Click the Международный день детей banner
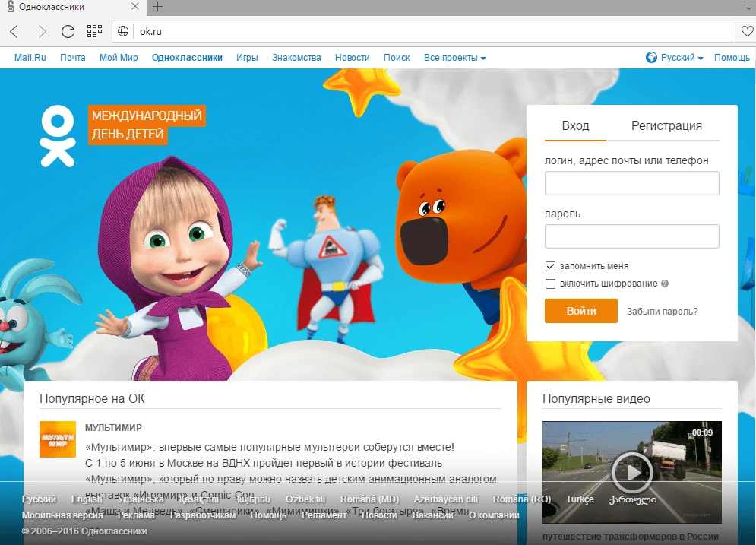 (x=147, y=125)
